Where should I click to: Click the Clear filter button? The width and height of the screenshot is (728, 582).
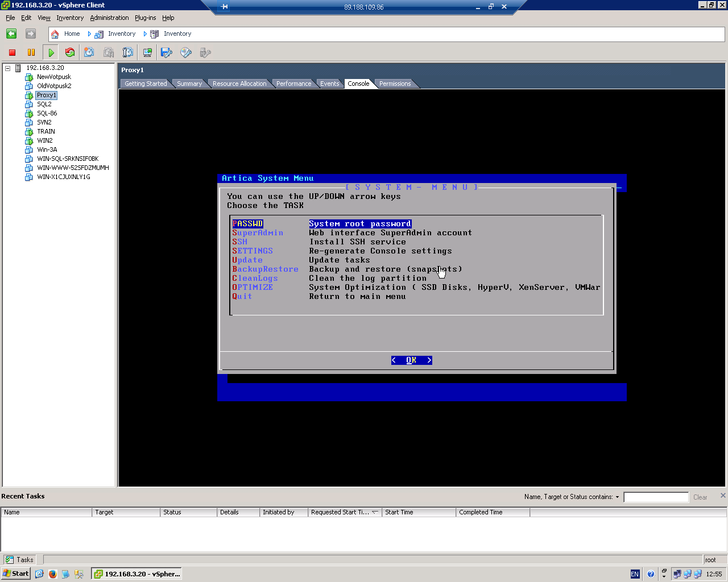[700, 497]
